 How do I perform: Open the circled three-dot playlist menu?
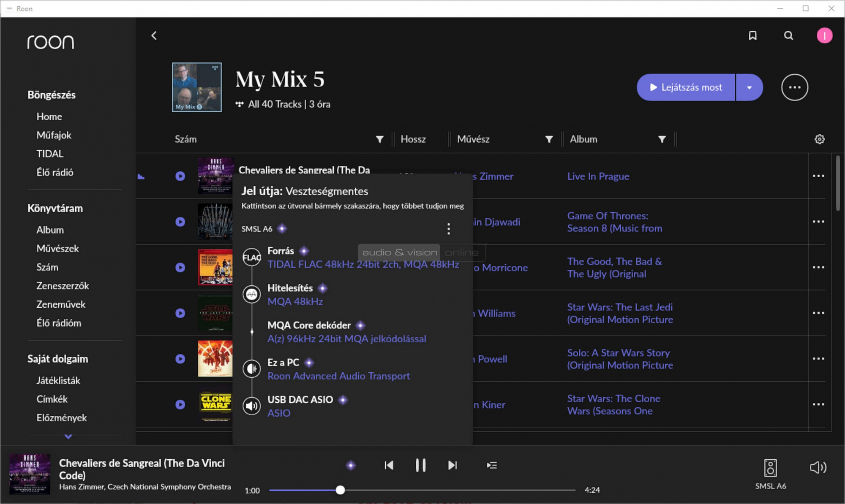coord(794,87)
